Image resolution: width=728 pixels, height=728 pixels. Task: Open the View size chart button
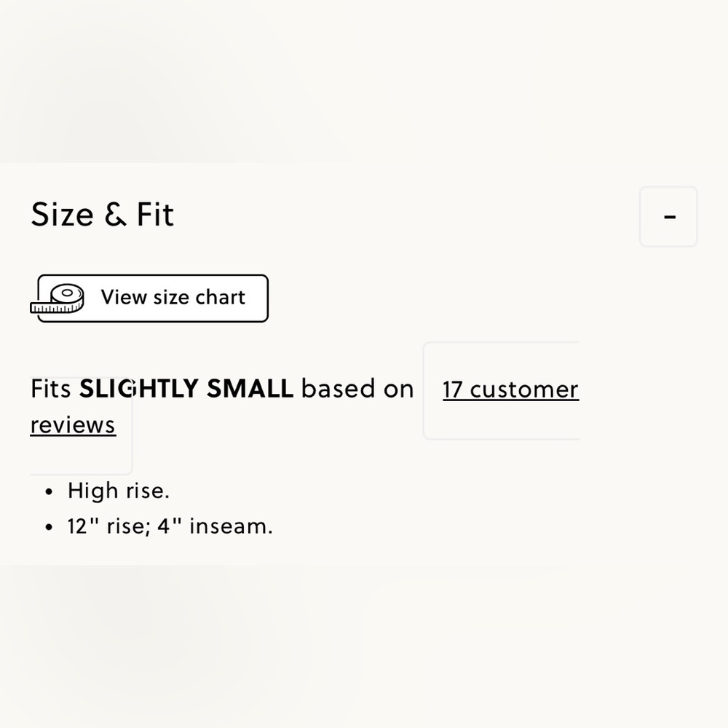pyautogui.click(x=173, y=298)
